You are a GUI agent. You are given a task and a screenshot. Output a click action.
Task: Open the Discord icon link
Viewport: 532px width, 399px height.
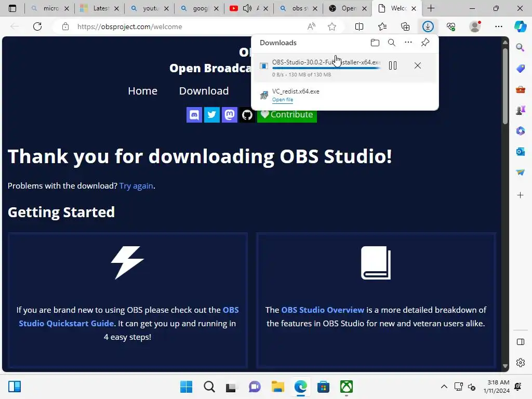pyautogui.click(x=194, y=115)
